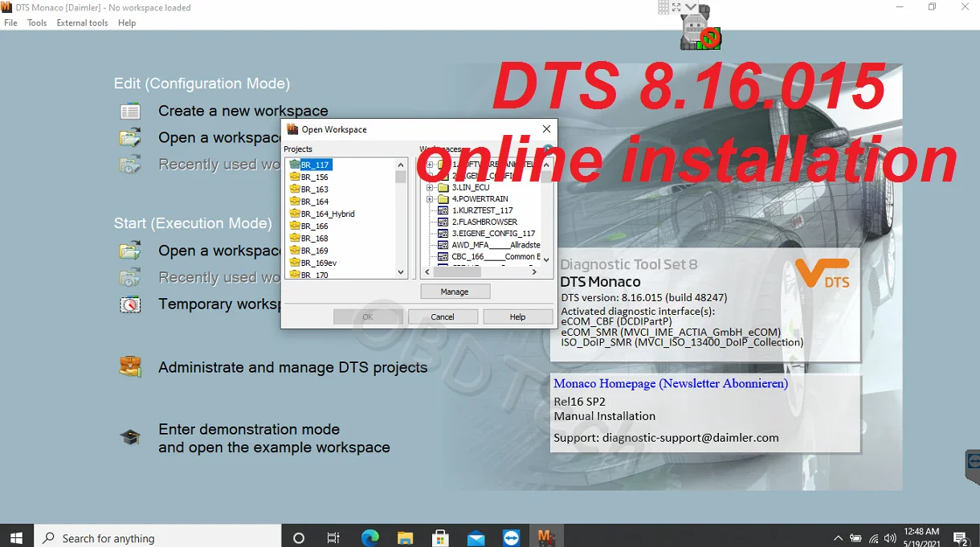Image resolution: width=980 pixels, height=547 pixels.
Task: Click Workspaces list scroll down arrow
Action: 546,259
